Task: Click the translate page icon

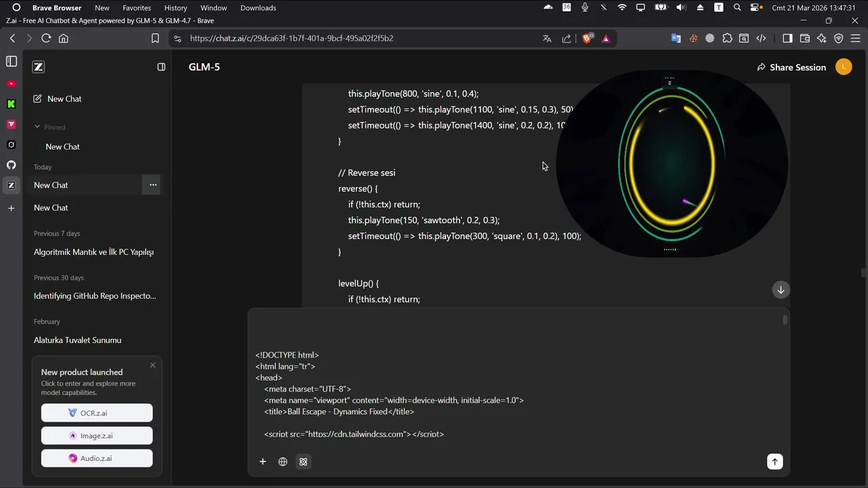Action: (547, 39)
